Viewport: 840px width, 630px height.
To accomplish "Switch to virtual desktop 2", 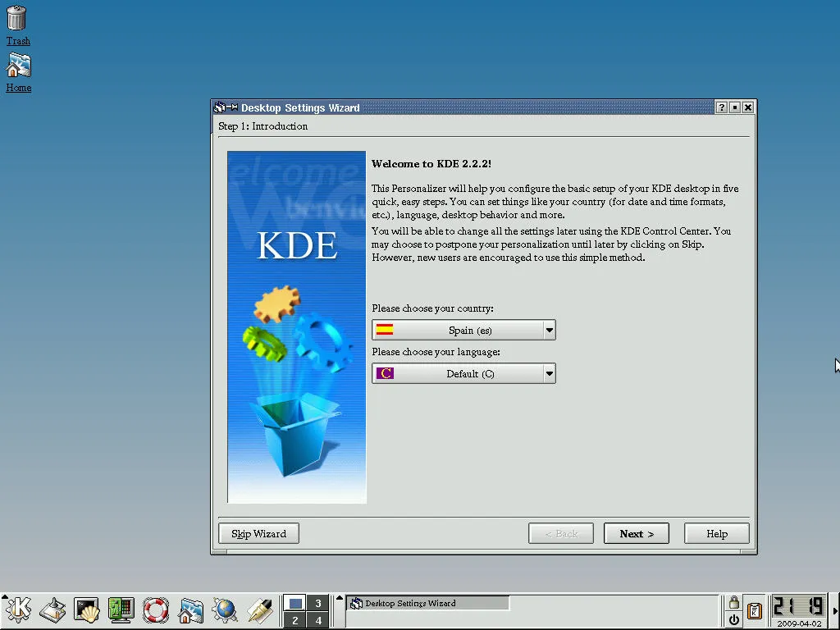I will (x=295, y=620).
